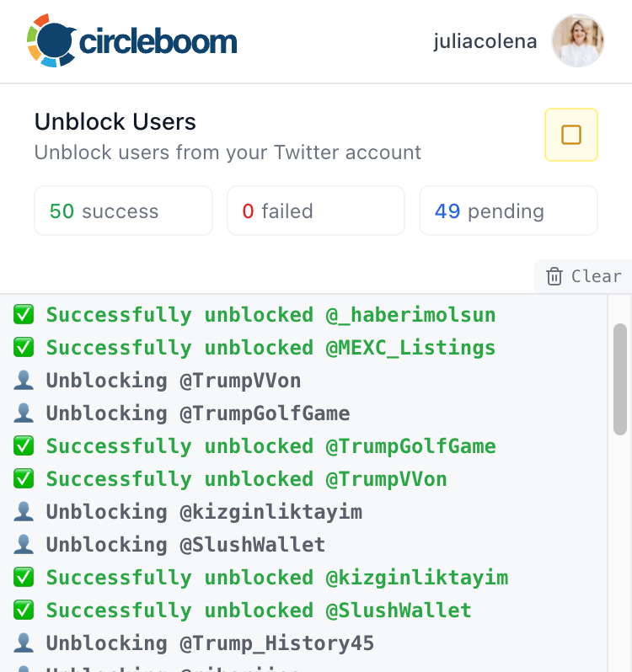This screenshot has height=672, width=632.
Task: Click the trash icon beside Clear
Action: (x=554, y=276)
